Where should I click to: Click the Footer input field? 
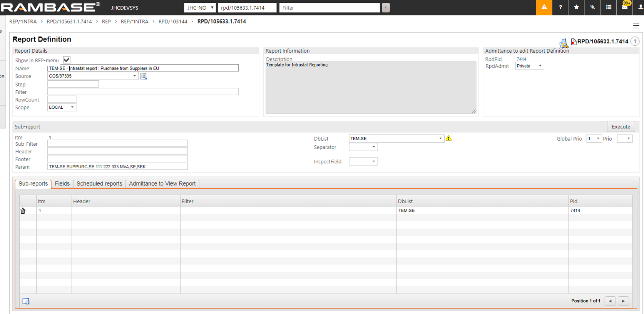117,159
